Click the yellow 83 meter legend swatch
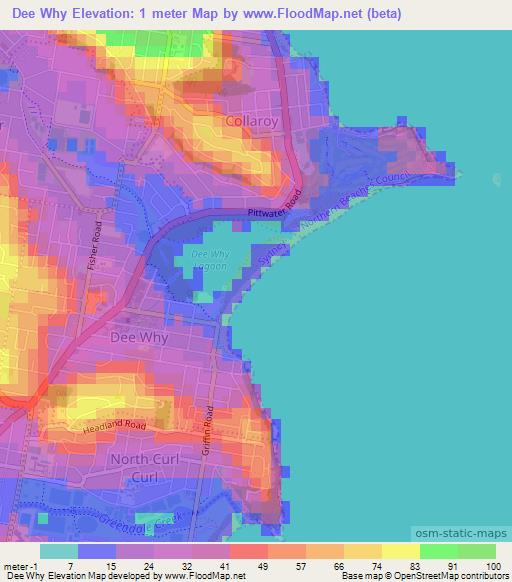The width and height of the screenshot is (512, 582). [x=401, y=551]
